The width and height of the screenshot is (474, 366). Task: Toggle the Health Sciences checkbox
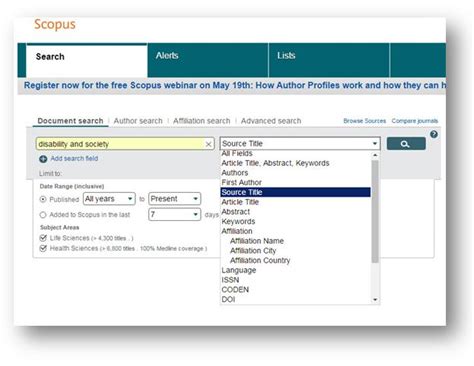coord(43,248)
